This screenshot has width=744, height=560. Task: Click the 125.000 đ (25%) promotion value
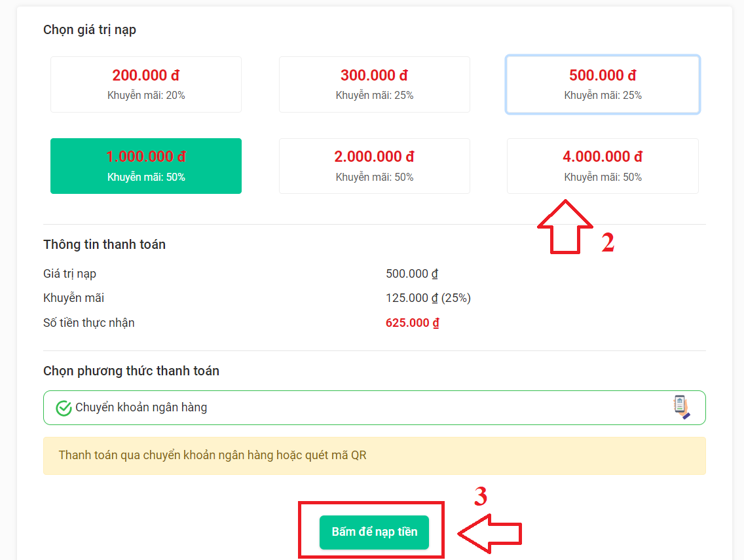point(428,298)
